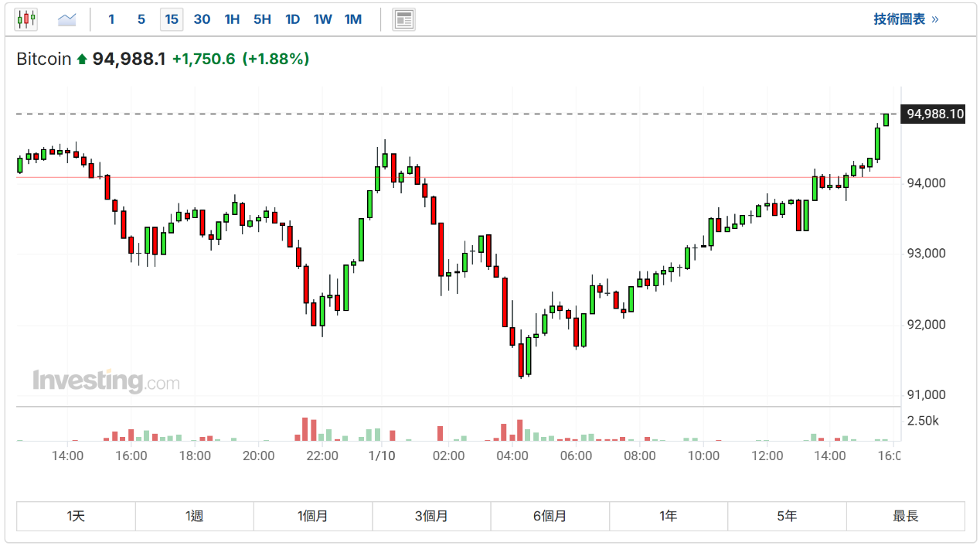This screenshot has width=980, height=546.
Task: Set chart interval to 1H
Action: pos(232,19)
